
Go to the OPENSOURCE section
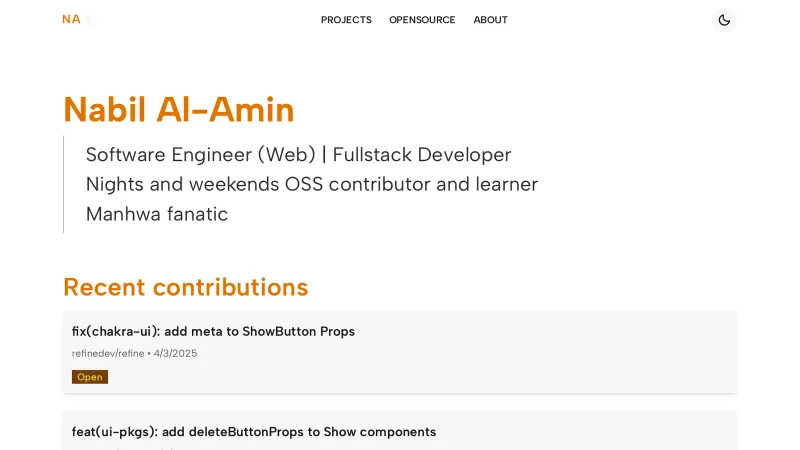(x=422, y=20)
